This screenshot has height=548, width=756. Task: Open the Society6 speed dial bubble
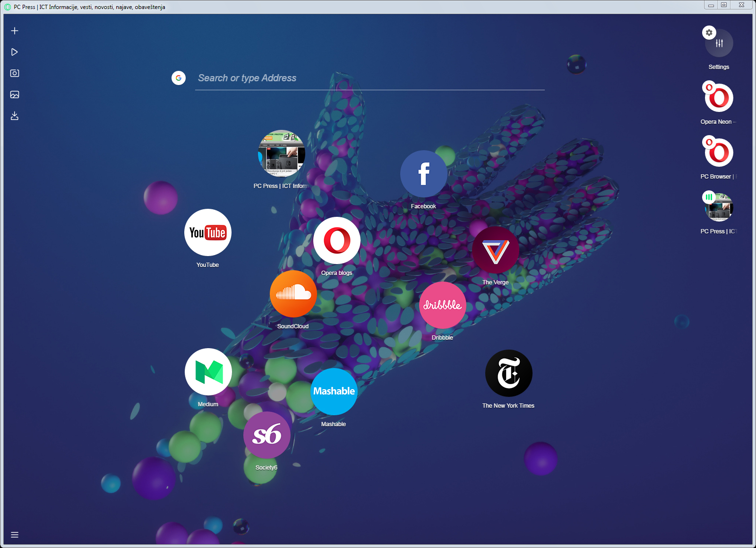pyautogui.click(x=267, y=435)
